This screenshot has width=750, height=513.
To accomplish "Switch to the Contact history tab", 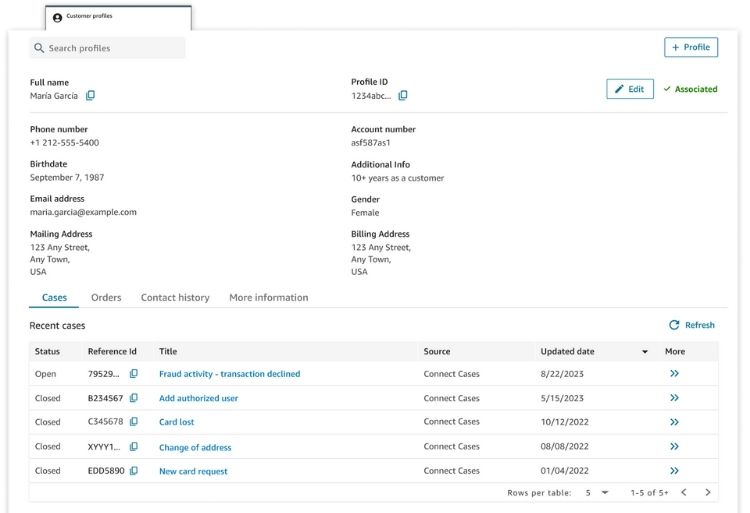I will pos(175,298).
